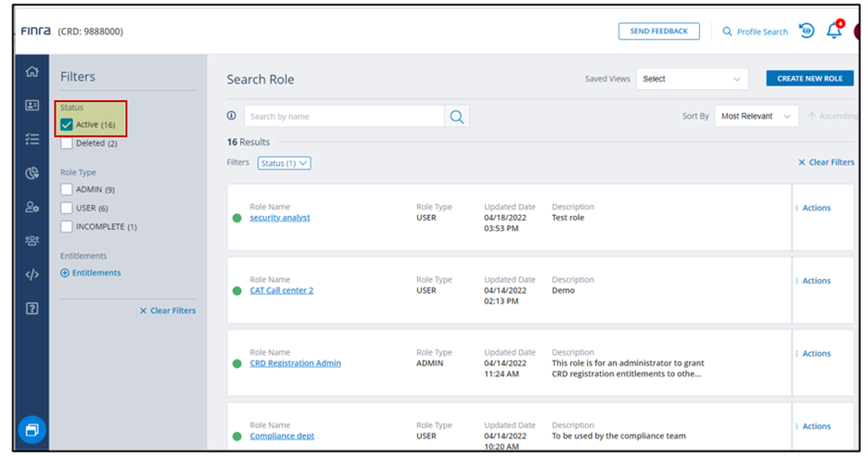Image resolution: width=868 pixels, height=456 pixels.
Task: Open the Home icon in sidebar
Action: click(x=32, y=72)
